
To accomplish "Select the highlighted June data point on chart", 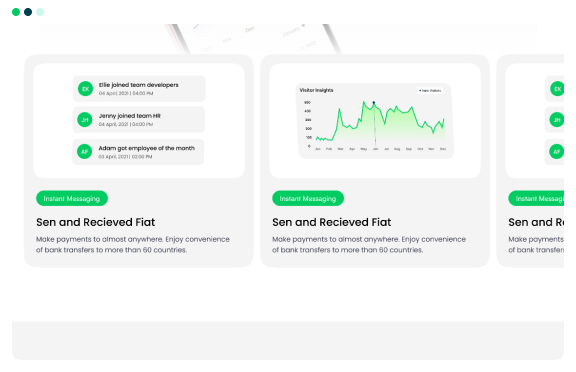I will coord(374,103).
